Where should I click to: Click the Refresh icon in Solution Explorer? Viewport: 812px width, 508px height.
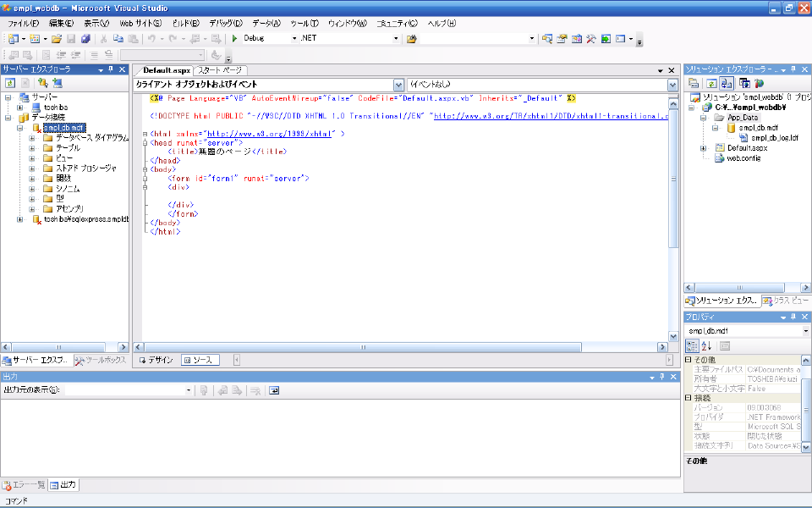point(711,84)
